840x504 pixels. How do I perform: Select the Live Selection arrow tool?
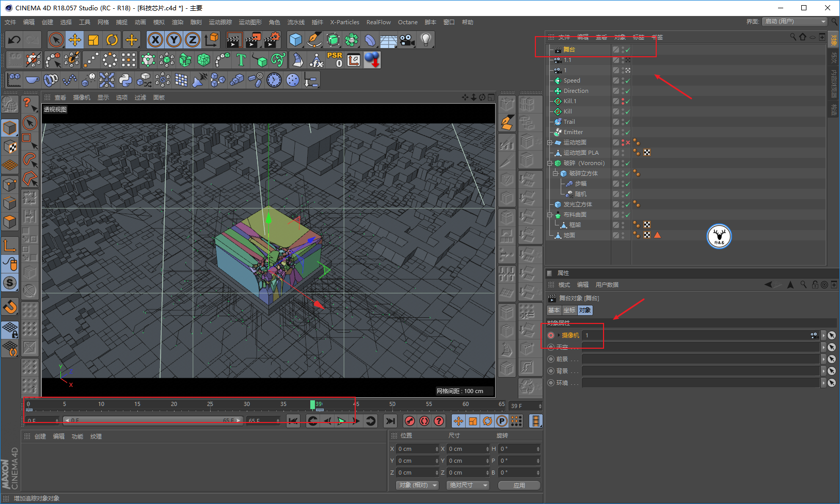pyautogui.click(x=56, y=40)
